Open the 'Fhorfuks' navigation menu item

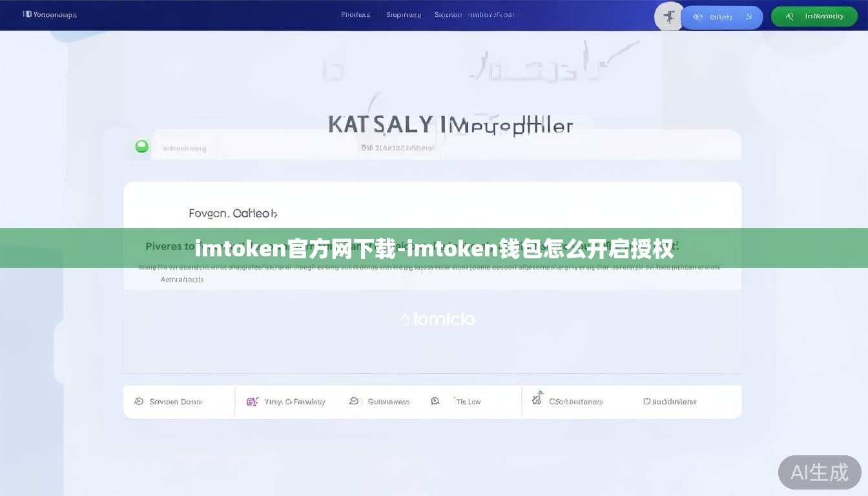coord(355,15)
